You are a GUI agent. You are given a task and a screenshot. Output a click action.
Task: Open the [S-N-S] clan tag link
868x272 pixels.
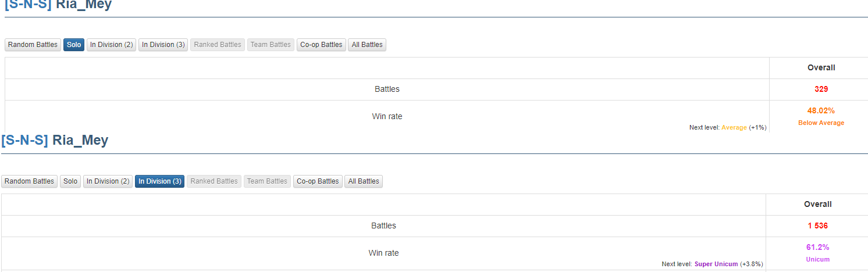pos(25,140)
